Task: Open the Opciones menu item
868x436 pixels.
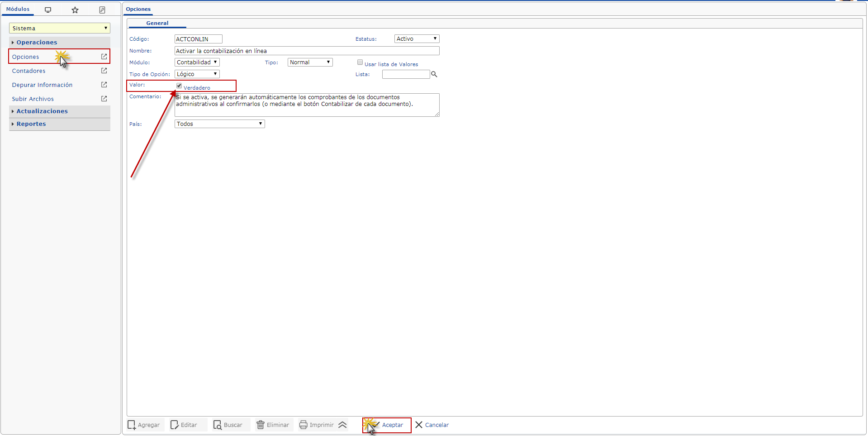Action: (x=26, y=57)
